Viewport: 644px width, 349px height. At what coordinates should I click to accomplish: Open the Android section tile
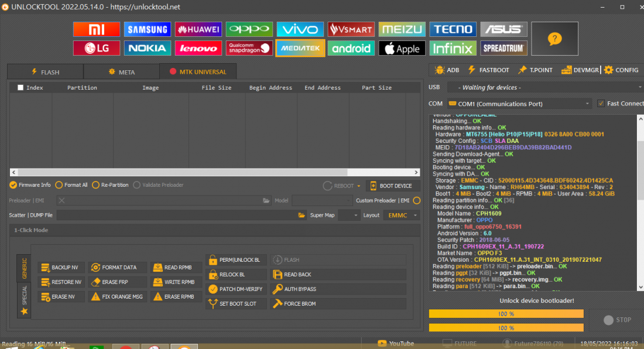point(351,48)
